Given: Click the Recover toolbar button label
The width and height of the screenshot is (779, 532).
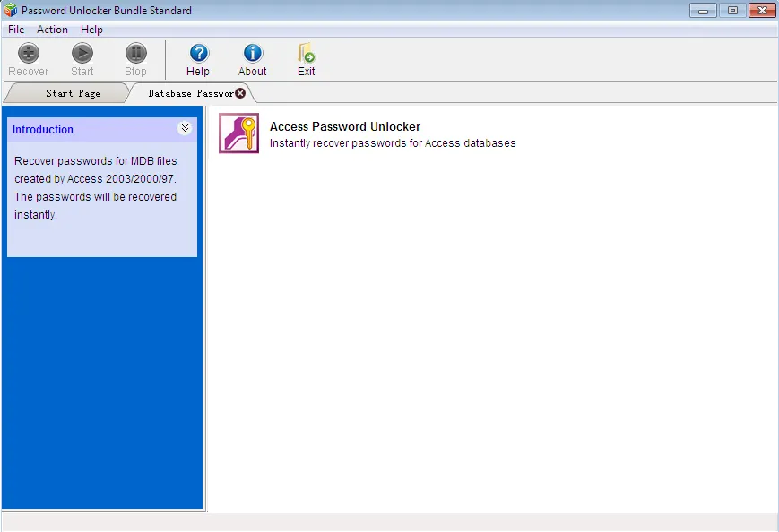Looking at the screenshot, I should coord(28,70).
